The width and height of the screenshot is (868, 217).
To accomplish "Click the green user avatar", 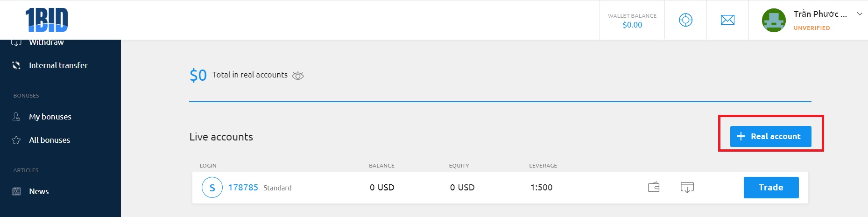I will [x=774, y=20].
